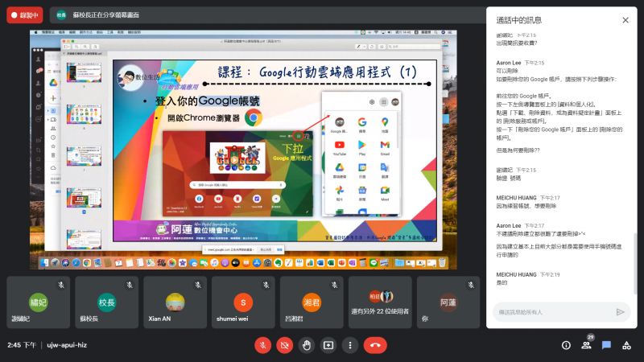This screenshot has width=644, height=362.
Task: Click the Google Search icon in the apps grid
Action: coord(361,122)
